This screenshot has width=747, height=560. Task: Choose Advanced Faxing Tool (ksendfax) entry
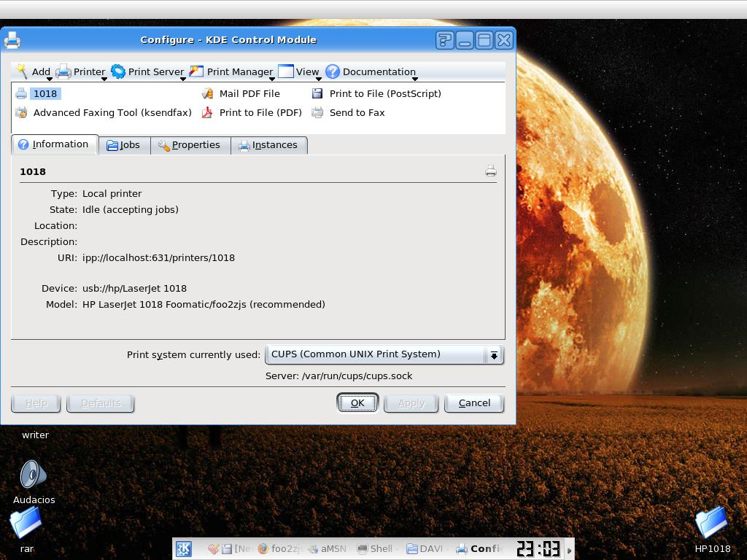pyautogui.click(x=104, y=112)
